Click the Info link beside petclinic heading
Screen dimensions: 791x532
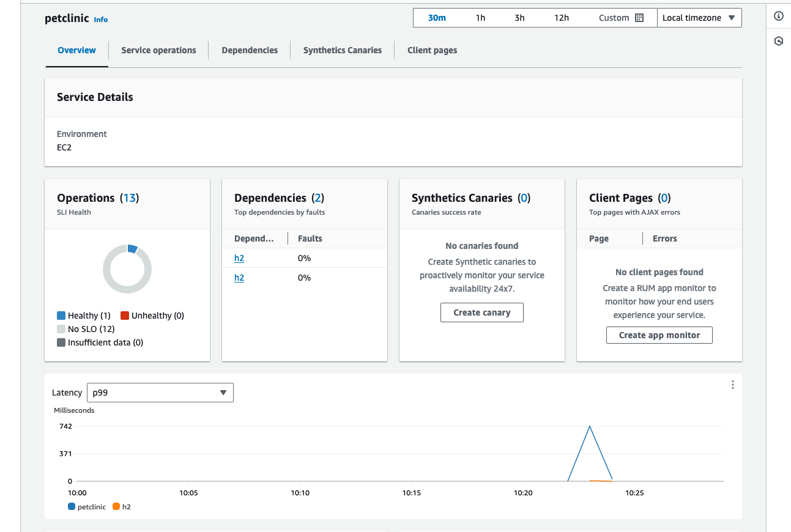click(x=100, y=19)
